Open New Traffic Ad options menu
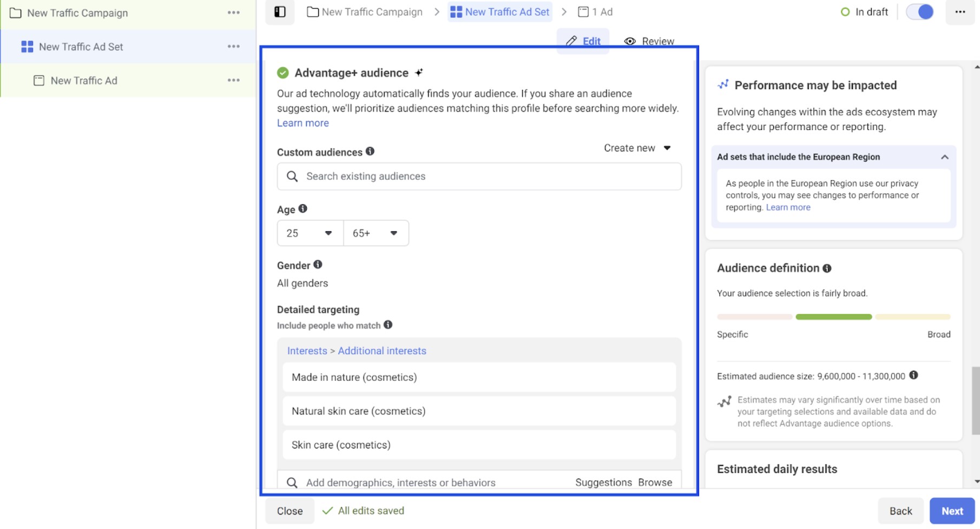 click(233, 80)
